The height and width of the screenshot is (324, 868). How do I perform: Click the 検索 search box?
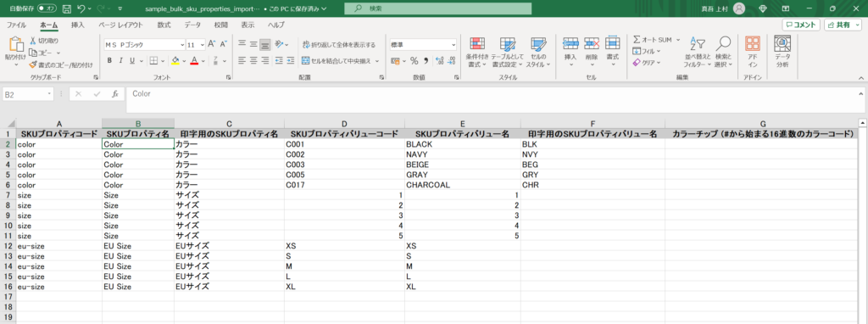(437, 8)
